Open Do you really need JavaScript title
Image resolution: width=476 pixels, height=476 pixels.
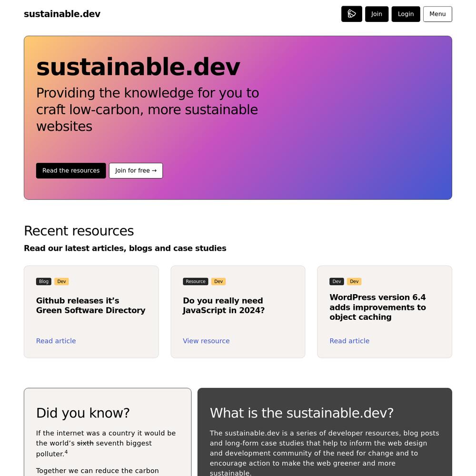point(224,306)
